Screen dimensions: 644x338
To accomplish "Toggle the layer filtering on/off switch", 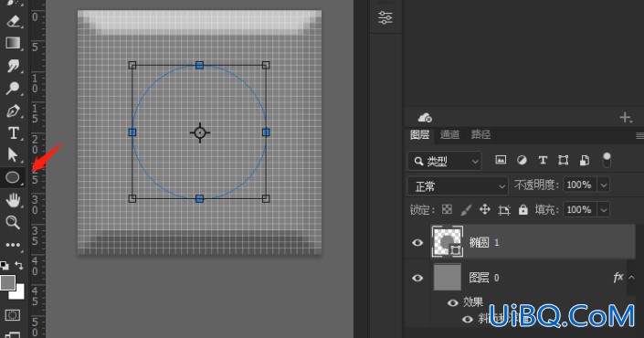I will (607, 160).
